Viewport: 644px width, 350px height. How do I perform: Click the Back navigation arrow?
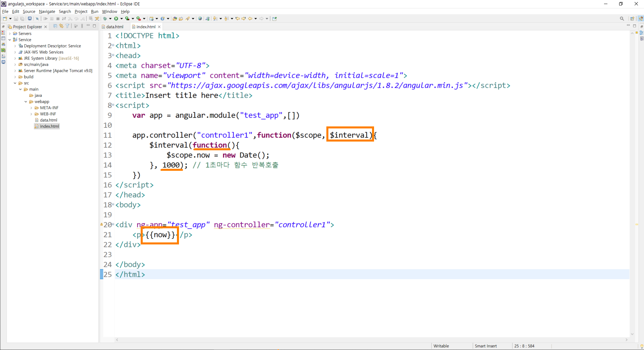point(250,19)
